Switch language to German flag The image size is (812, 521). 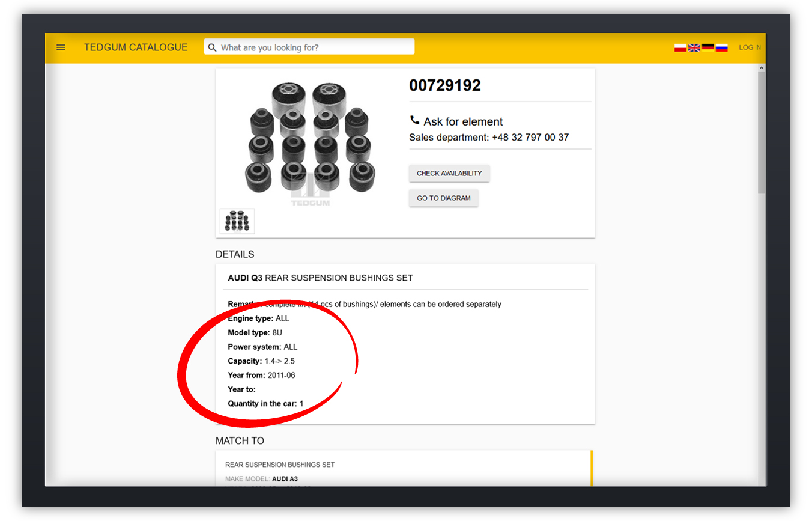(708, 47)
